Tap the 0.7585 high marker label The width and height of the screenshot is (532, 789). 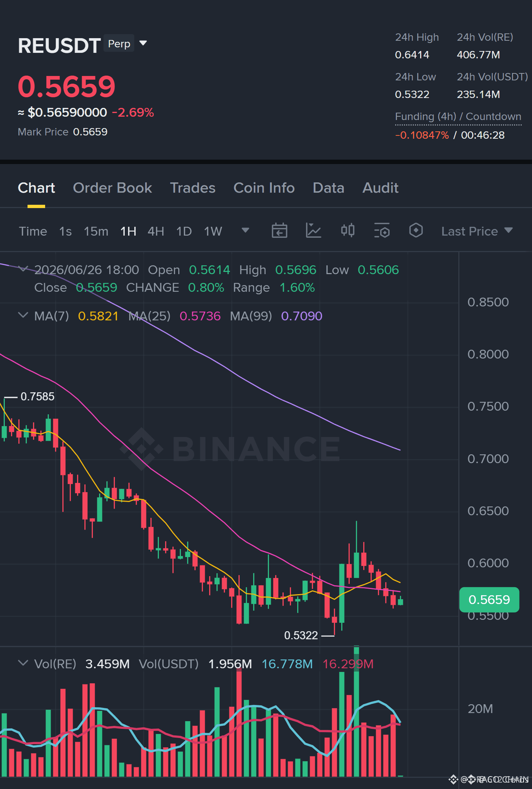tap(37, 396)
